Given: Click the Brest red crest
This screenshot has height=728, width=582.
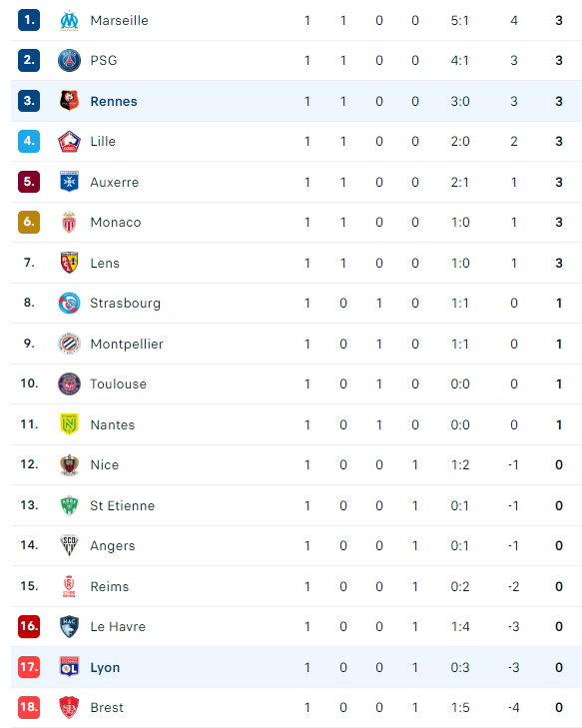Looking at the screenshot, I should [69, 707].
